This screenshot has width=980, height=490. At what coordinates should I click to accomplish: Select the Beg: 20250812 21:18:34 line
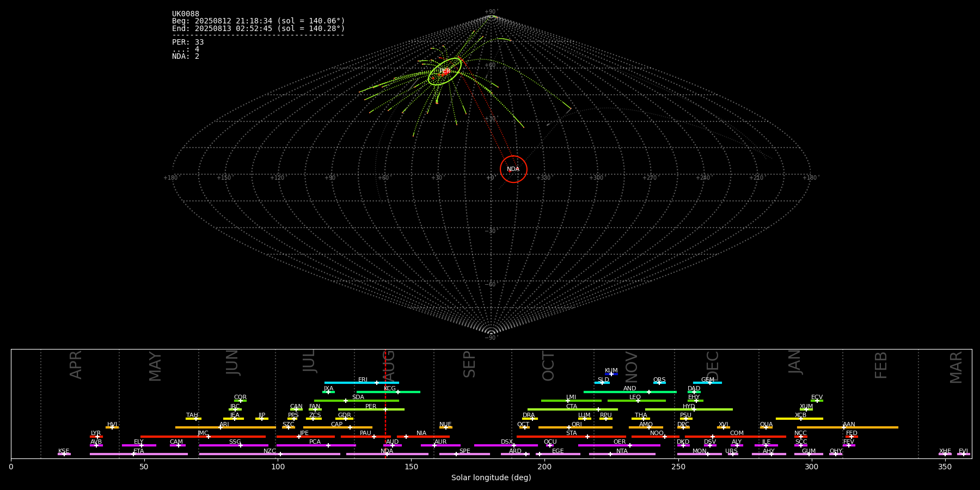tap(259, 21)
